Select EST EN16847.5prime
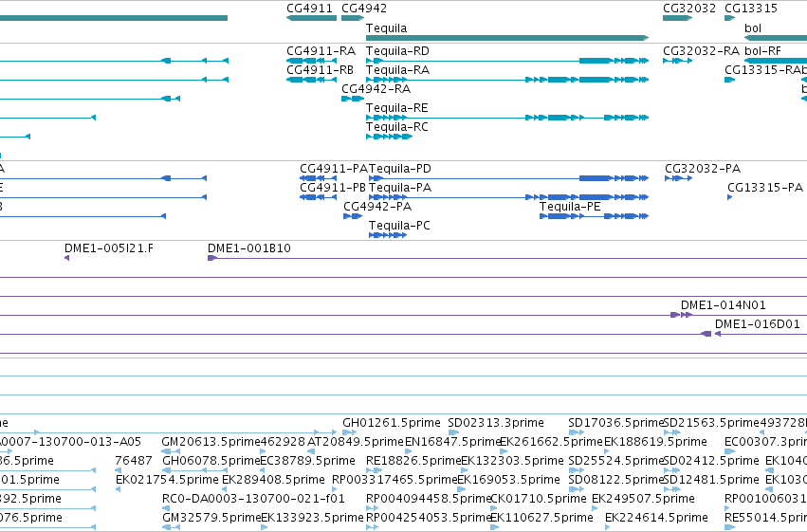This screenshot has width=807, height=532. tap(453, 442)
